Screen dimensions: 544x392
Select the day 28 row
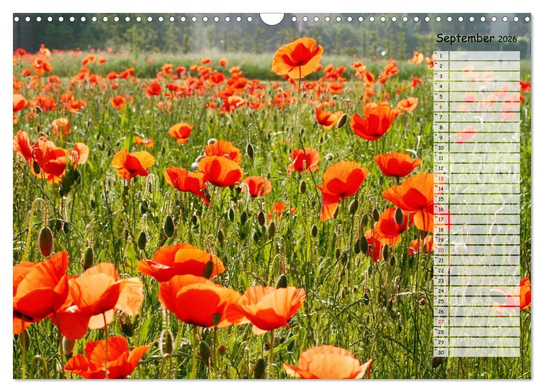[477, 332]
